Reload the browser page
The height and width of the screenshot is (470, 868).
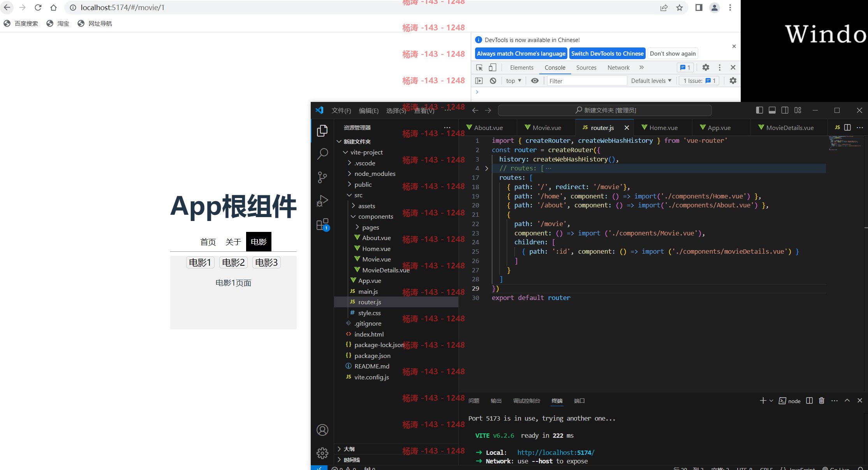[x=38, y=7]
